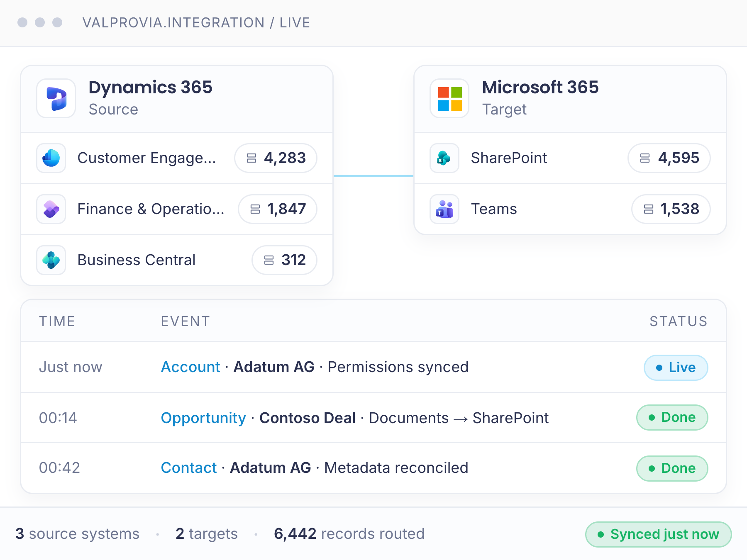747x560 pixels.
Task: Click the Target subtitle under Microsoft 365
Action: pos(504,110)
